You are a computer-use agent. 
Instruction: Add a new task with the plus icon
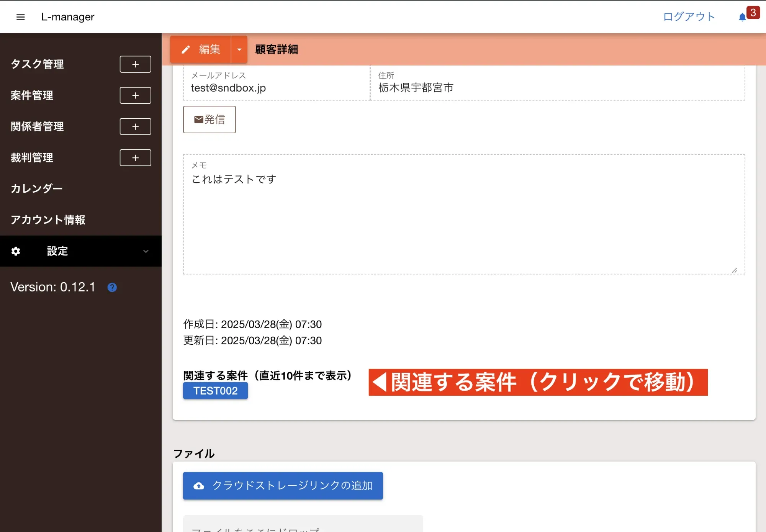[x=135, y=64]
